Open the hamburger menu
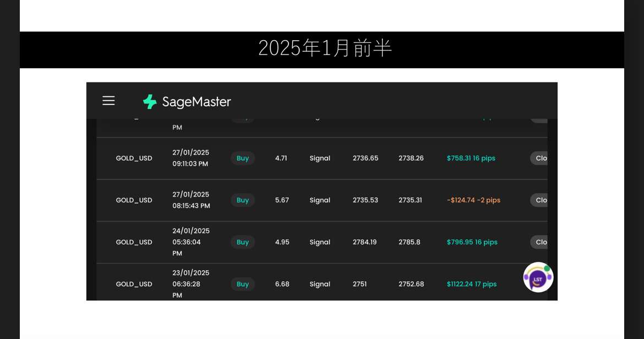This screenshot has height=339, width=644. [108, 101]
